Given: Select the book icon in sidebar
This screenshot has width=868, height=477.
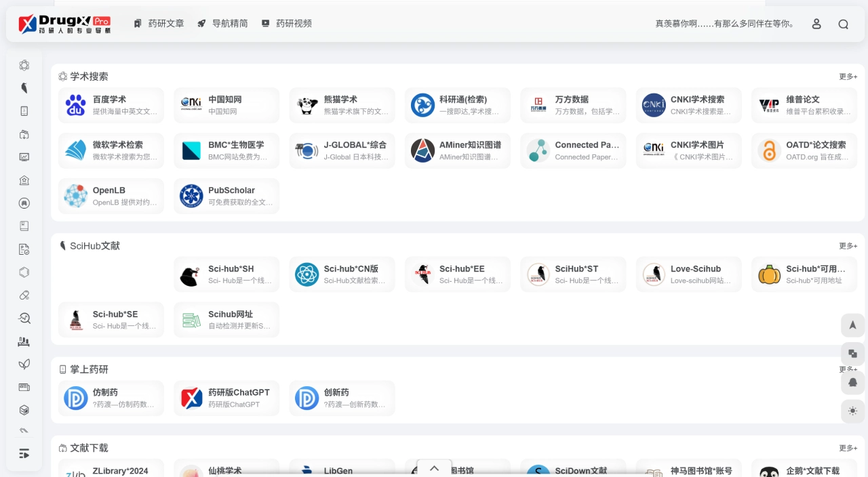Looking at the screenshot, I should [24, 226].
